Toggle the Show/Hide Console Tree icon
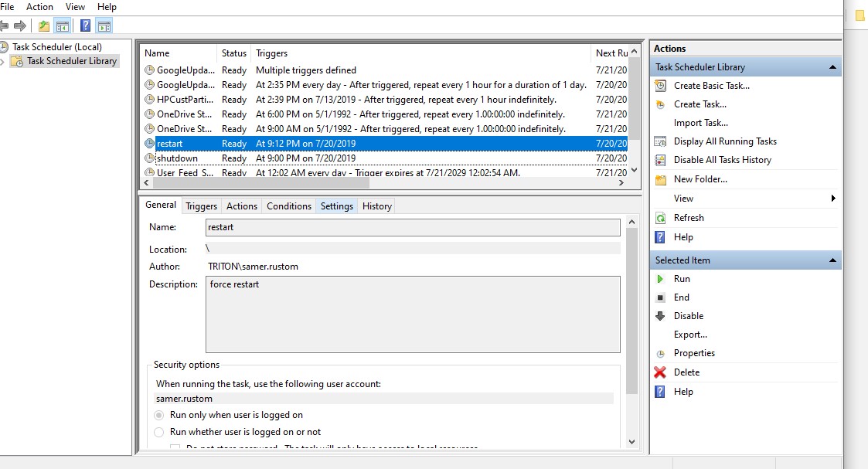The width and height of the screenshot is (868, 469). click(x=63, y=25)
